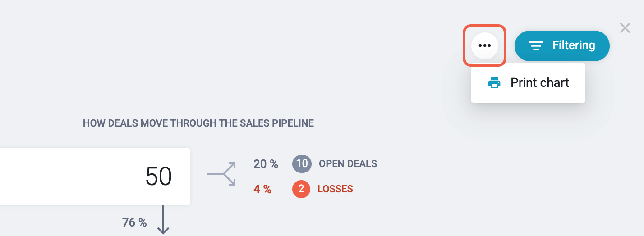Click the blank left area of the white deals card
Screen dimensions: 644x236
click(68, 177)
